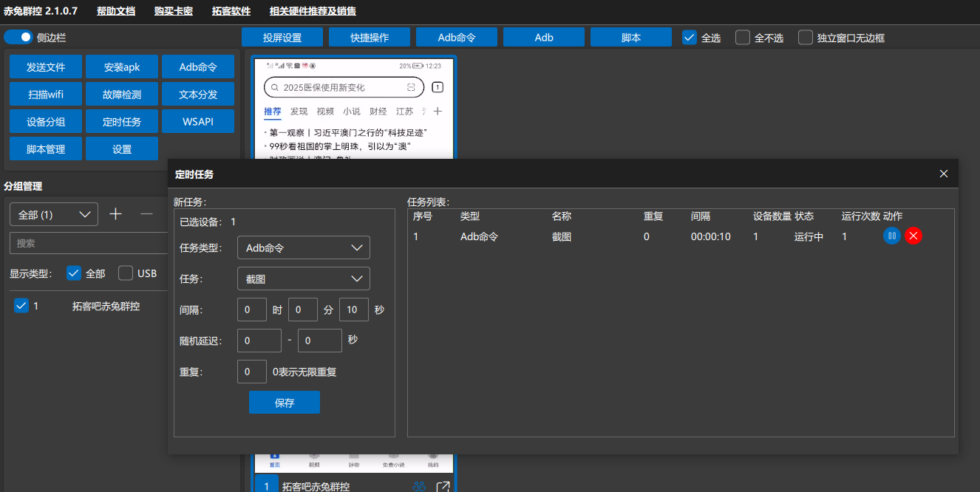Expand the 全部 group filter dropdown
Viewport: 980px width, 492px height.
[x=53, y=213]
